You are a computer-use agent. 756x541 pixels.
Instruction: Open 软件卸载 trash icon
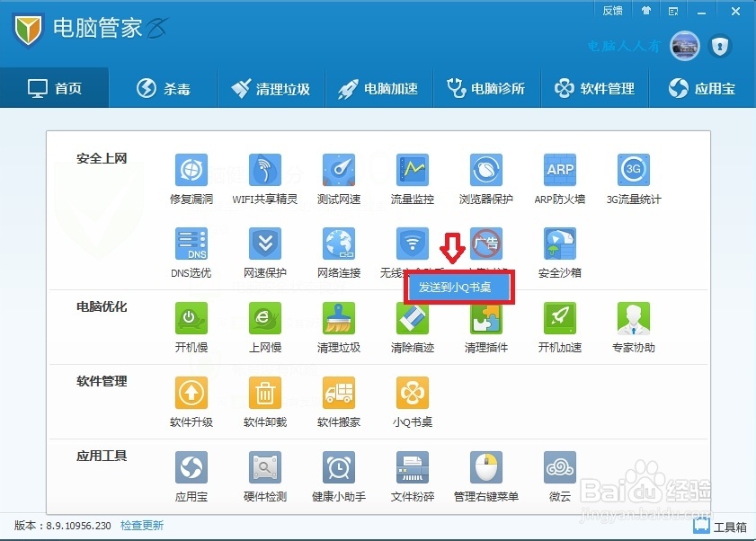tap(265, 393)
